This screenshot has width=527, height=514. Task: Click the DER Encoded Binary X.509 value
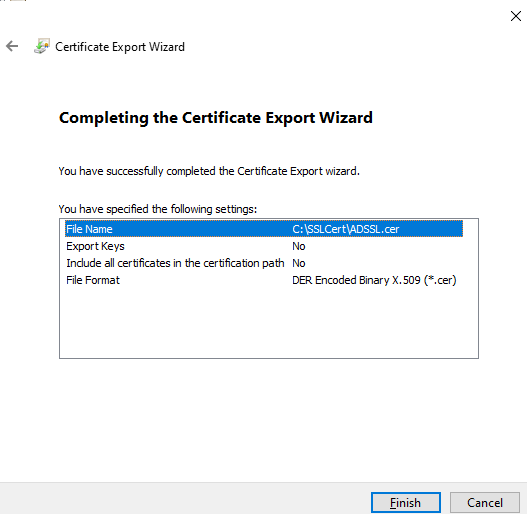click(374, 280)
